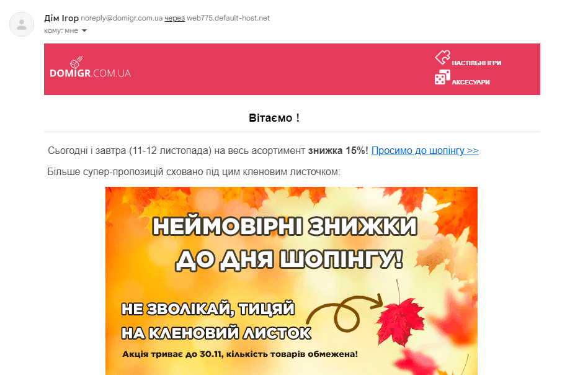Click 'НЕ ЗВОЛІКАЙ, ТИЦЯЙ' banner text
Screen dimensions: 588x375
(208, 309)
